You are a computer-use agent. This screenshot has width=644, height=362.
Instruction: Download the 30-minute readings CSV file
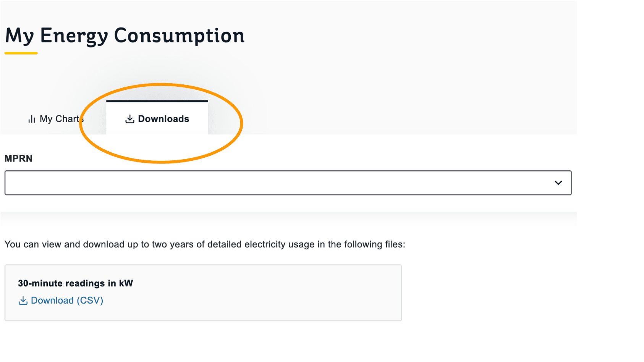click(x=67, y=301)
